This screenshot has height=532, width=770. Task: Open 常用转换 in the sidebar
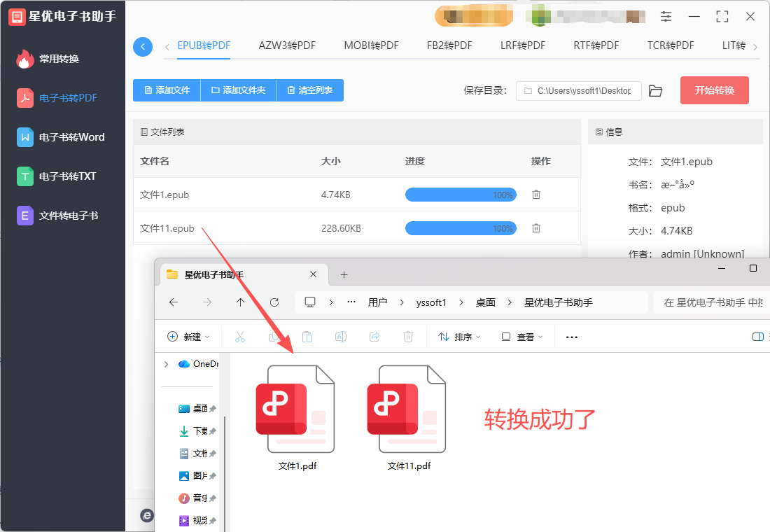(x=48, y=59)
